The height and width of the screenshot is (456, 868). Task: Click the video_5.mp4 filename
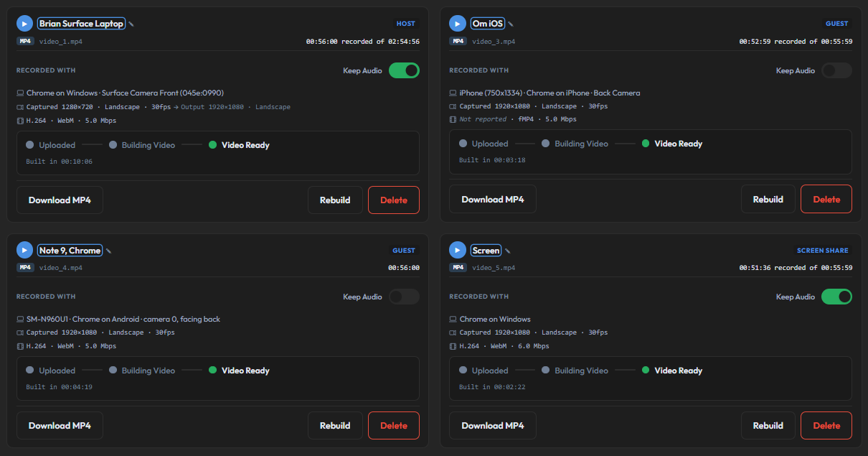[x=494, y=268]
